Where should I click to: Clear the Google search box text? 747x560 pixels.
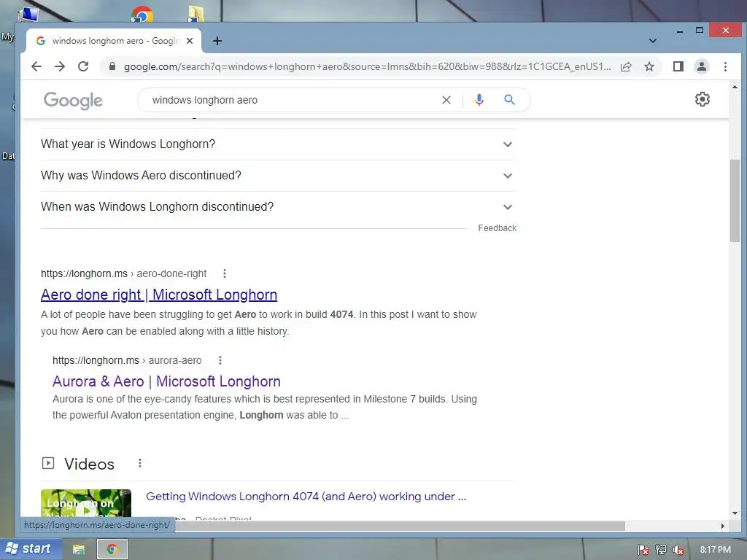coord(446,100)
